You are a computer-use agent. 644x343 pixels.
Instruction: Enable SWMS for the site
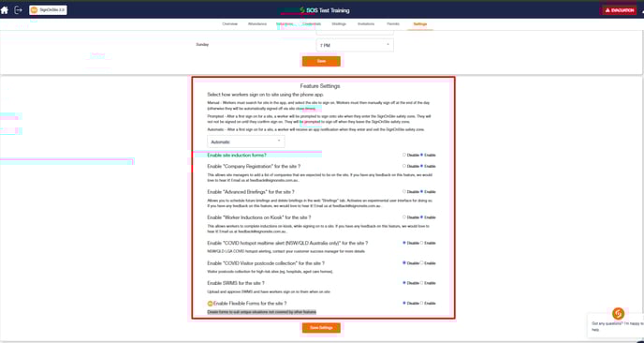(422, 283)
